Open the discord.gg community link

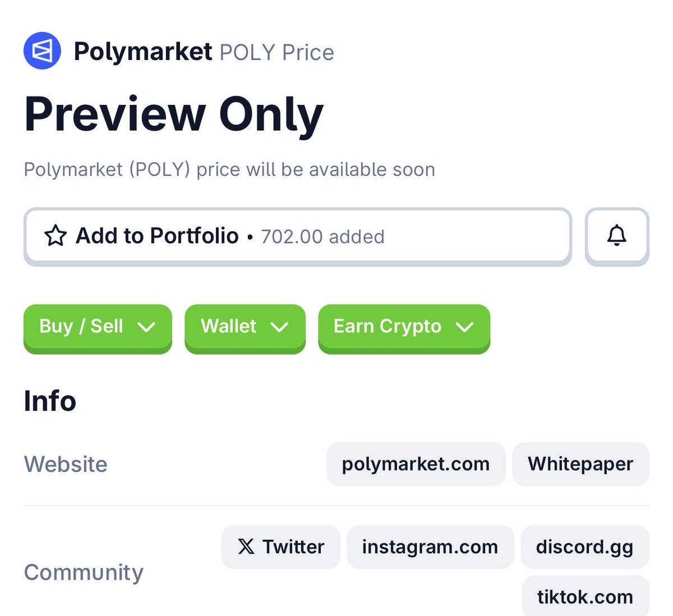click(584, 546)
